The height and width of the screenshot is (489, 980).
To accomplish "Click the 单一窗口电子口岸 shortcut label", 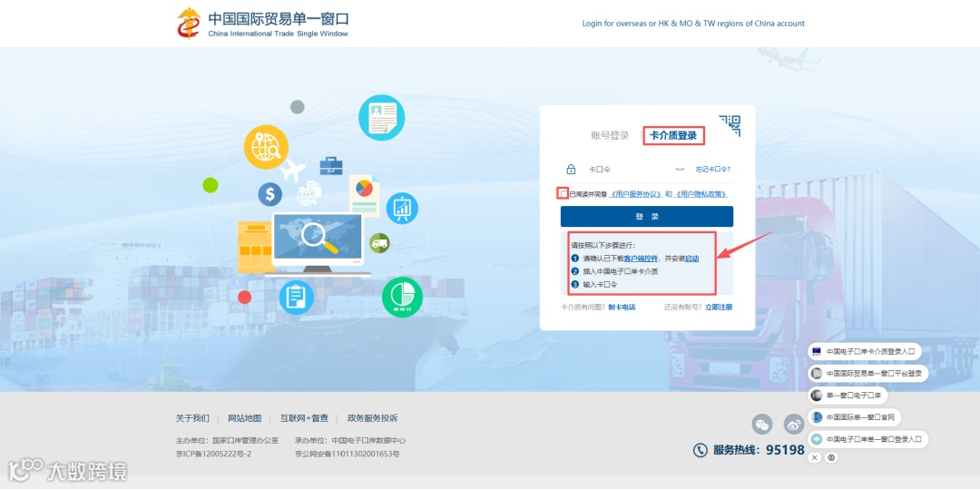I will point(852,396).
